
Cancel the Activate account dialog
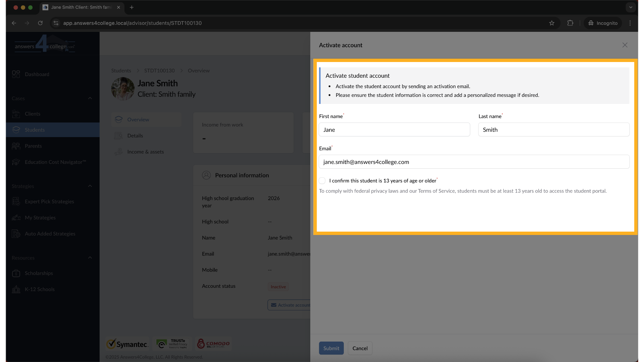360,348
